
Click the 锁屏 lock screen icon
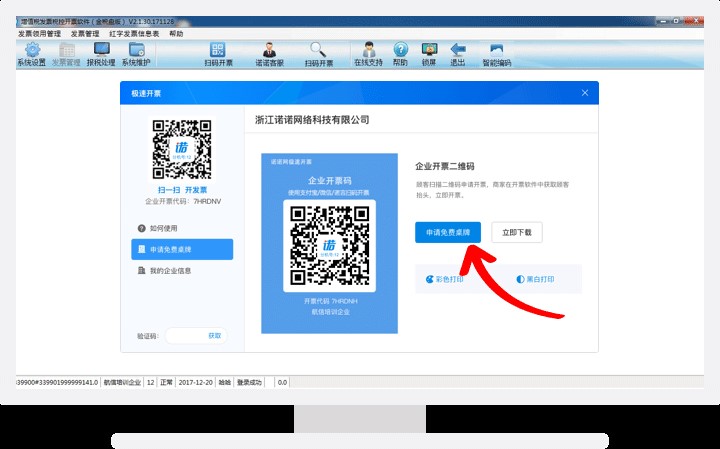coord(429,49)
